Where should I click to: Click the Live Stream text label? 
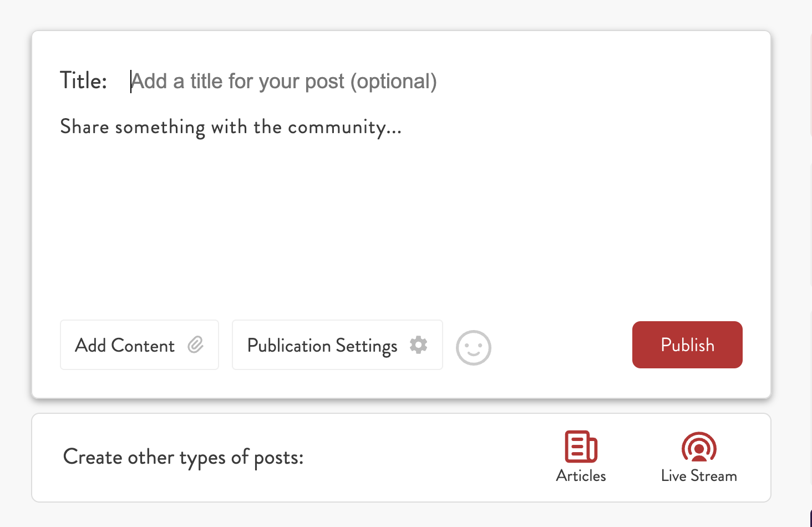[699, 476]
